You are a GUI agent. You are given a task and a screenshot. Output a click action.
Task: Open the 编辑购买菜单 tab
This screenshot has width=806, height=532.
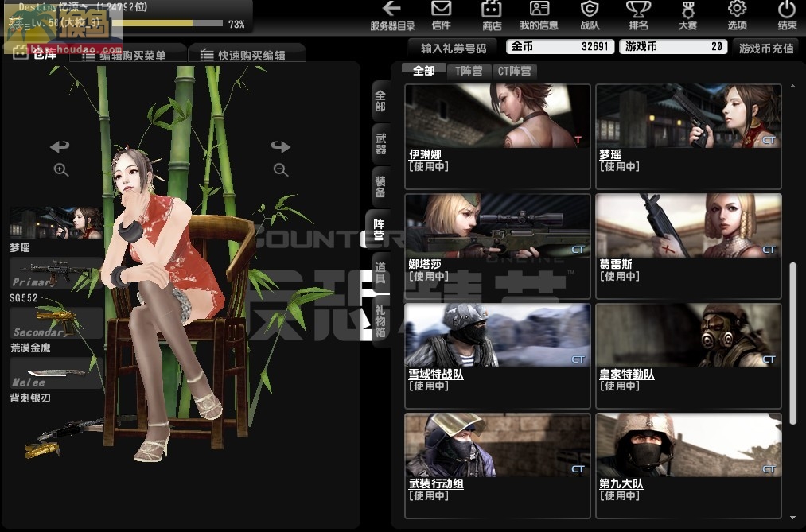[x=129, y=54]
